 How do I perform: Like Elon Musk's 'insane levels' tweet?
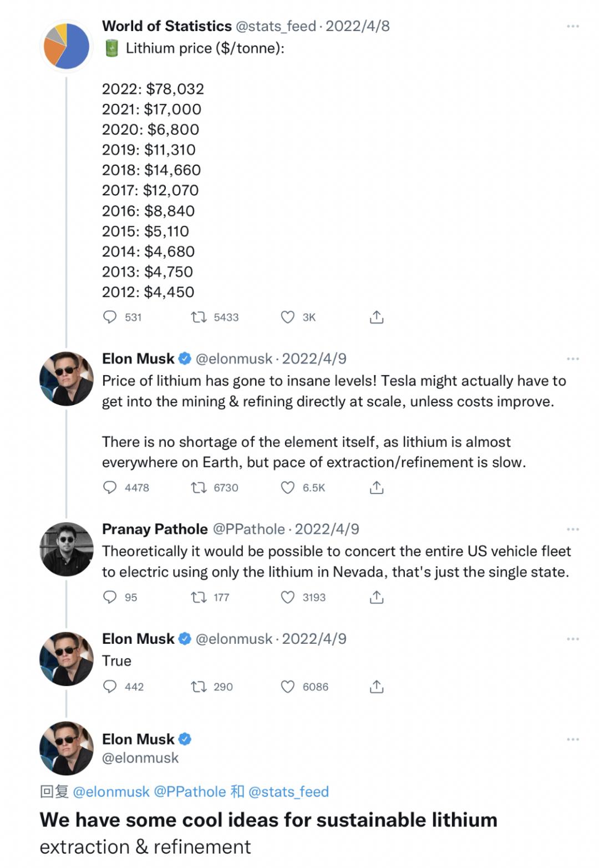tap(287, 487)
